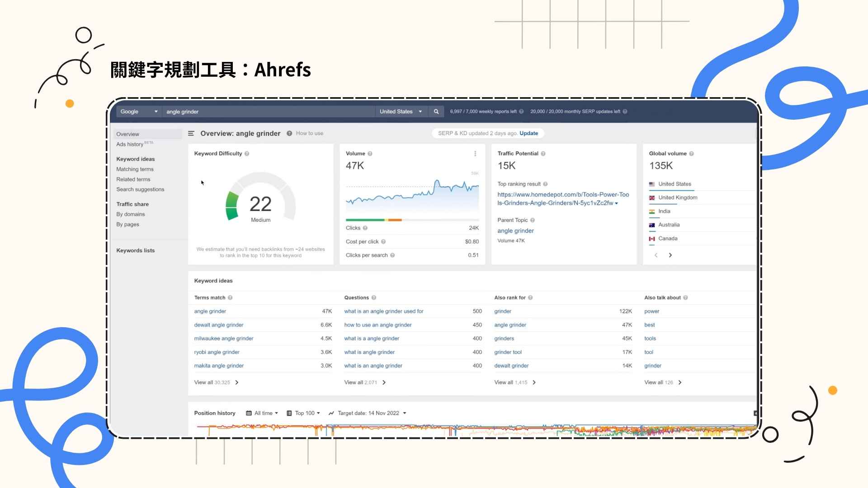868x488 pixels.
Task: Open 'how to use an angle grinder' question
Action: pos(377,325)
